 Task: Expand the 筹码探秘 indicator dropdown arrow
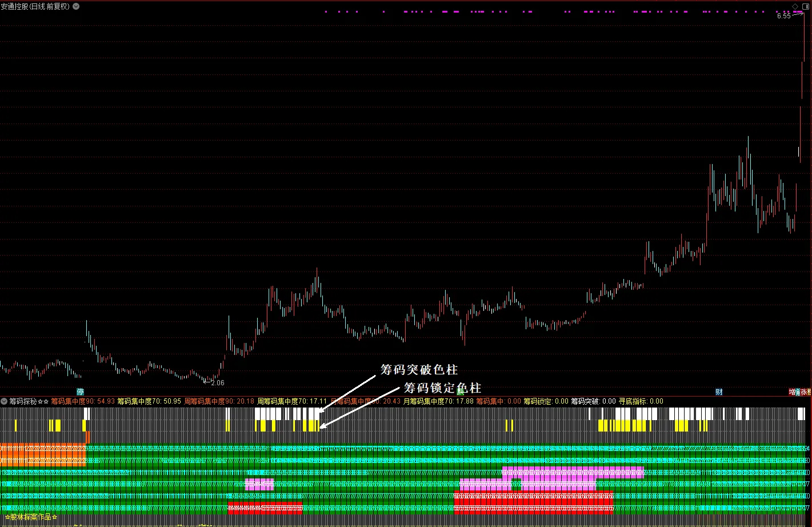pos(4,401)
